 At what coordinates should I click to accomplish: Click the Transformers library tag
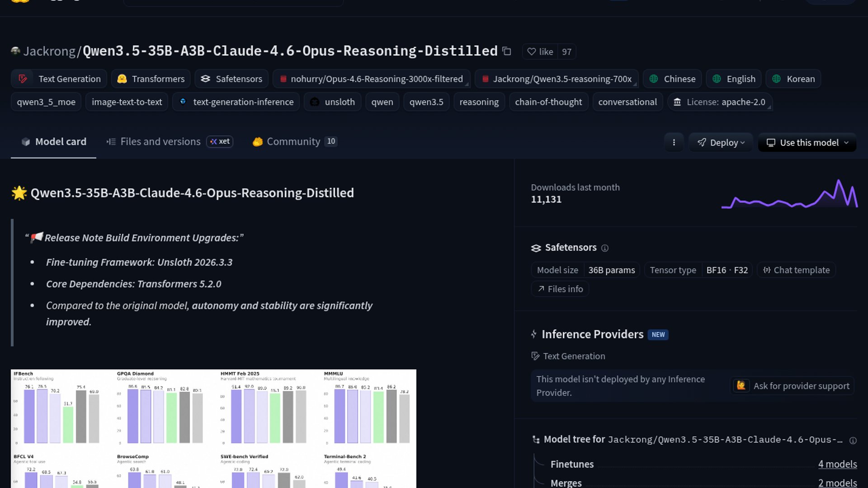pos(151,79)
